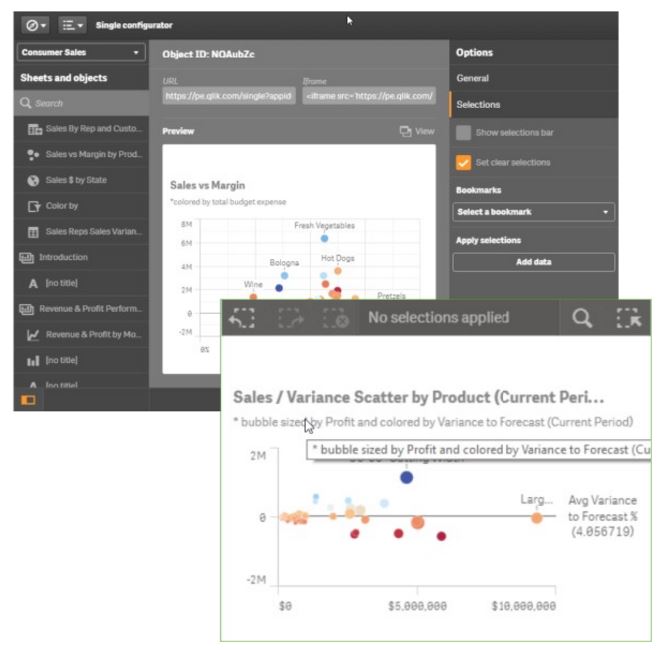Click the 'Wine' label in preview chart

pyautogui.click(x=253, y=284)
